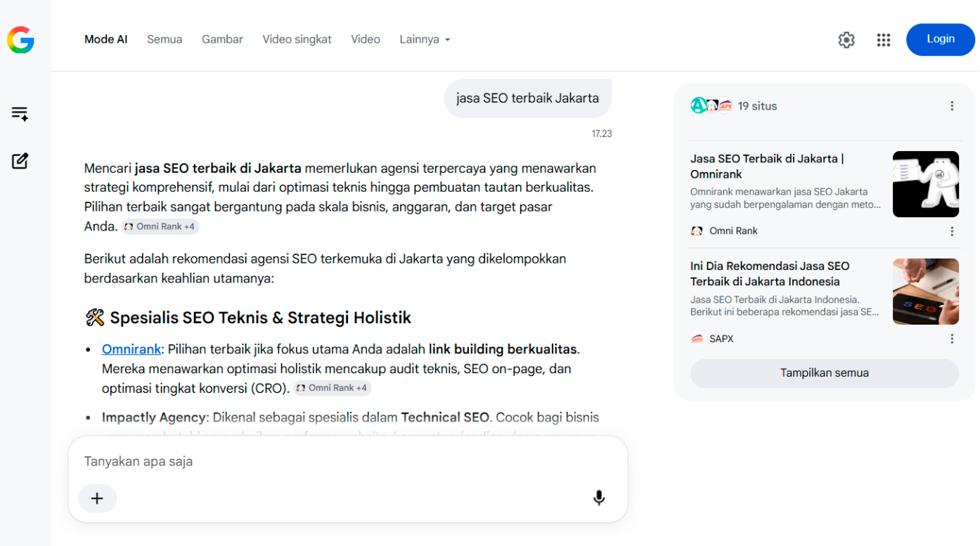Switch to Video singkat tab

tap(297, 39)
